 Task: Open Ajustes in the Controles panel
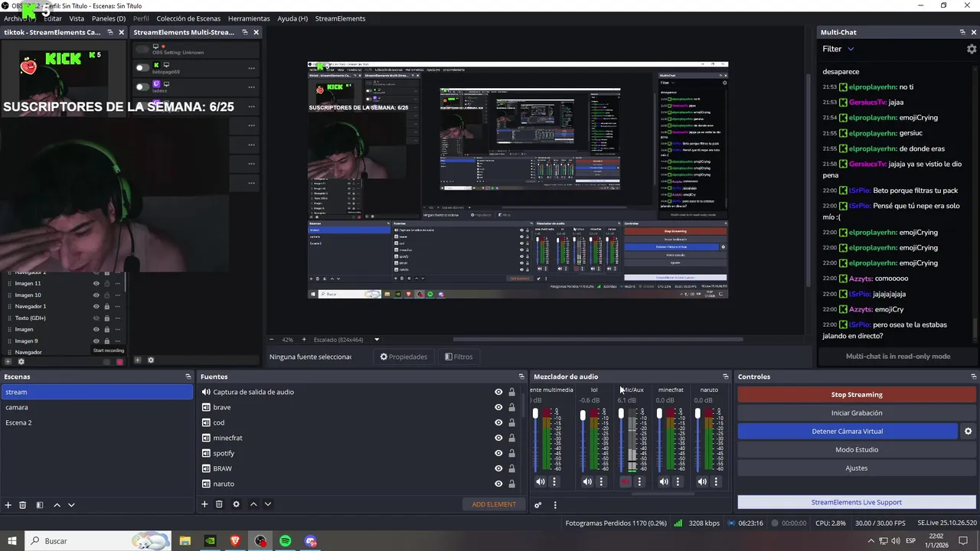(x=857, y=468)
